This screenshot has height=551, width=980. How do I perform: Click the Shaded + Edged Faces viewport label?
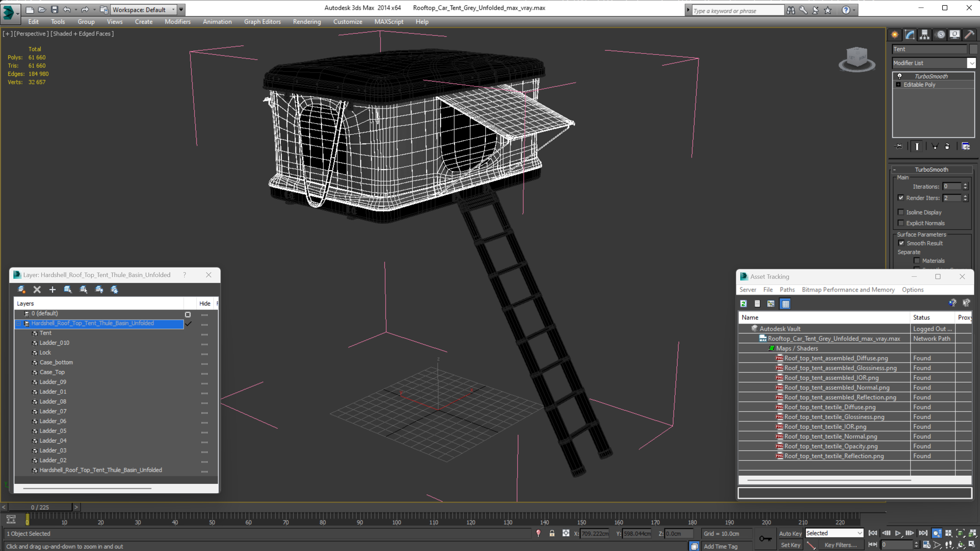[x=82, y=33]
